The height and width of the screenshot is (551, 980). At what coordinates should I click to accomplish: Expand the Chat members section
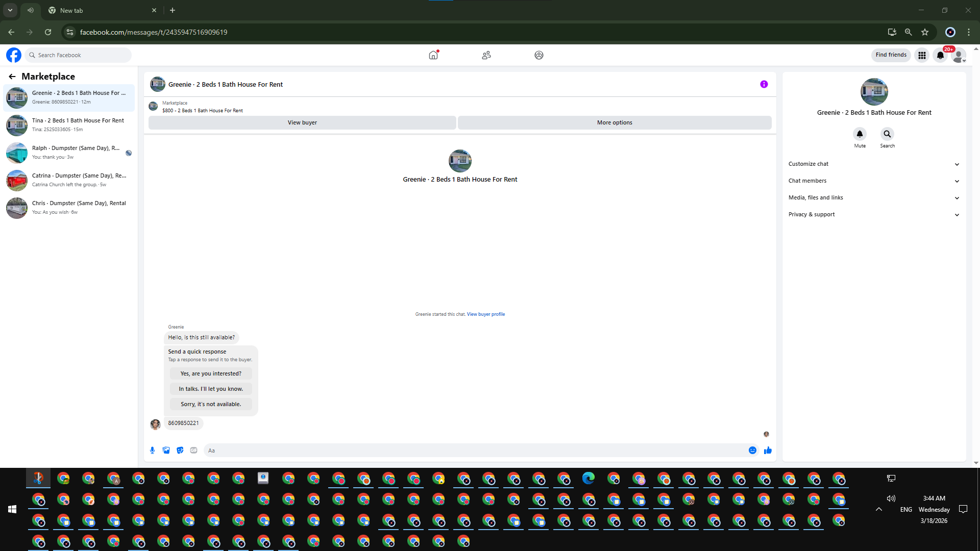tap(874, 181)
